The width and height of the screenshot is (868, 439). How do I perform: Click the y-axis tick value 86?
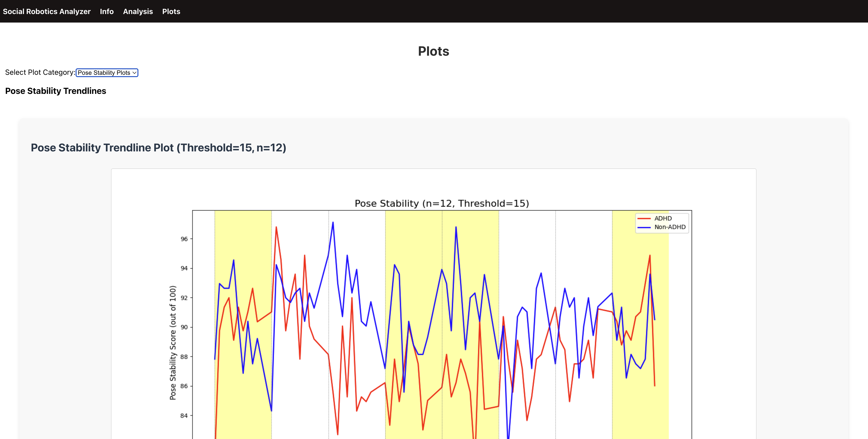click(x=184, y=386)
